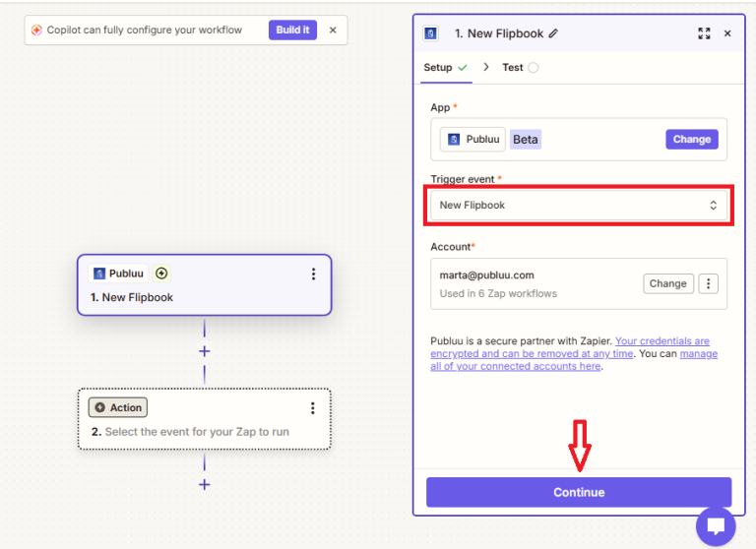Close the New Flipbook panel
Image resolution: width=756 pixels, height=549 pixels.
pos(727,33)
